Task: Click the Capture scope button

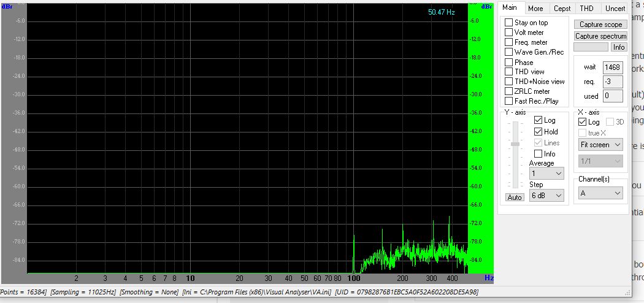Action: [x=600, y=25]
